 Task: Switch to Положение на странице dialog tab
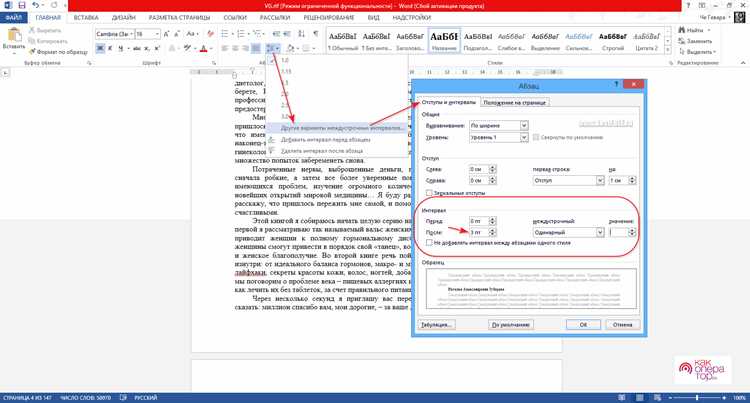click(x=514, y=102)
